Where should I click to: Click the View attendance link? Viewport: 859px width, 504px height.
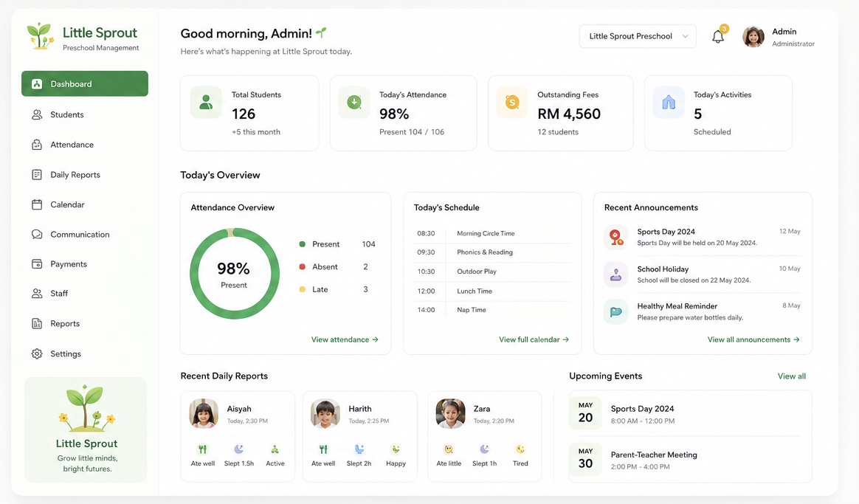(345, 339)
